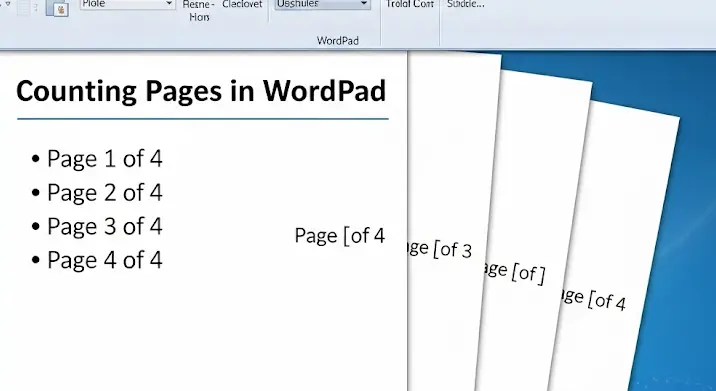Click the 'Suddle...' ribbon button

466,4
